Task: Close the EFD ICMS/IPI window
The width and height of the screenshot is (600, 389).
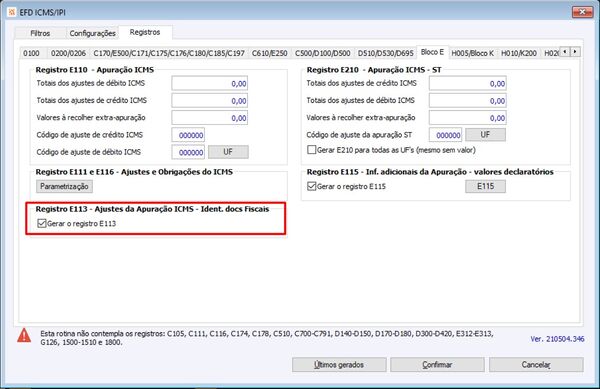Action: click(582, 12)
